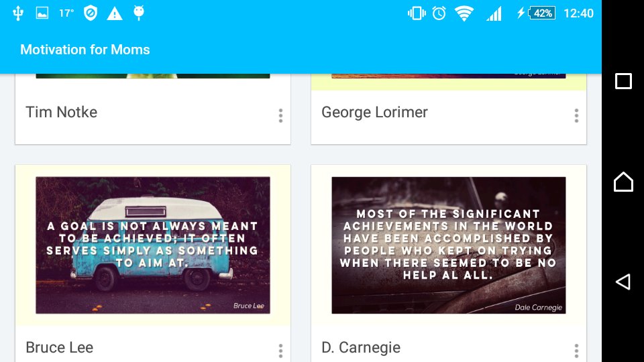Tap the USB connection status icon
Screen dimensions: 644x362
pos(18,13)
